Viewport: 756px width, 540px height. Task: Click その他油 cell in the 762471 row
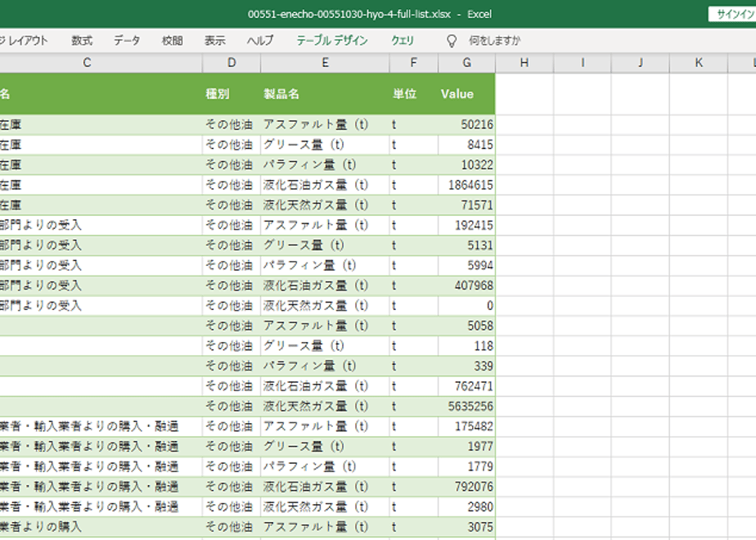(232, 385)
